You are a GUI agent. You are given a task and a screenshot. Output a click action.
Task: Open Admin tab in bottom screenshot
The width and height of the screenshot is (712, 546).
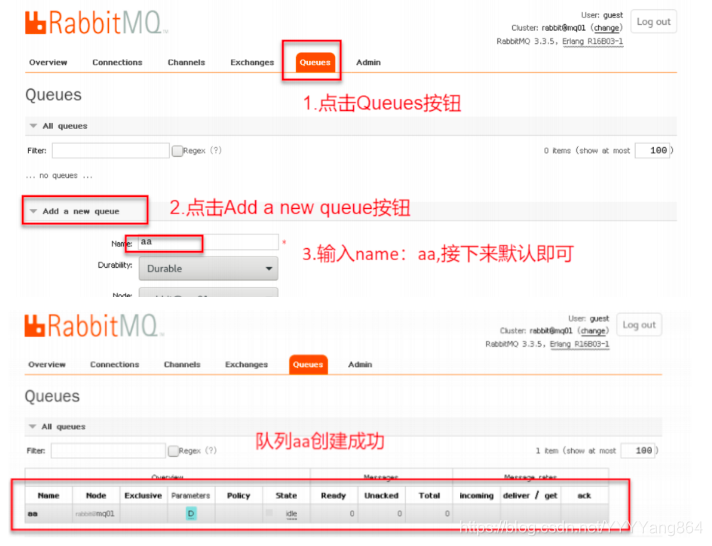point(360,364)
